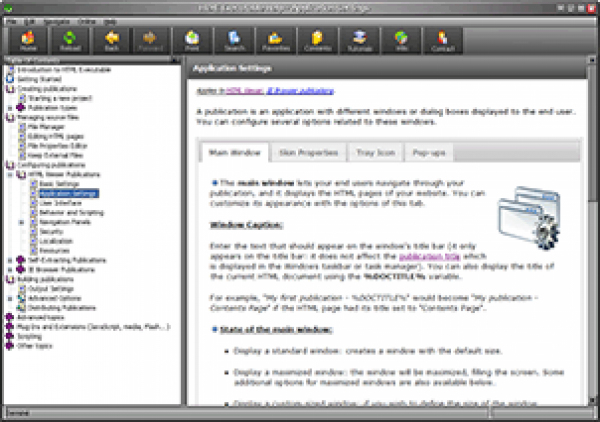The width and height of the screenshot is (600, 422).
Task: Collapse the HTML Viewer Publications node
Action: point(10,174)
